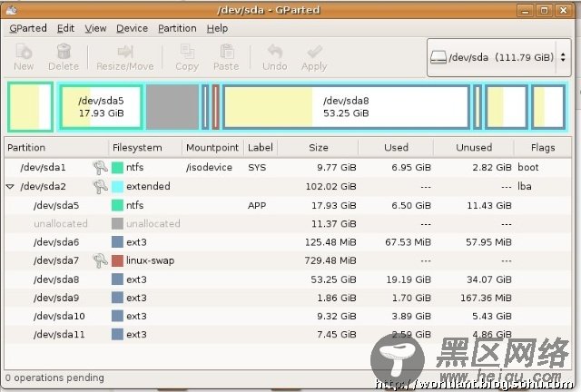Click the device selector up/down arrows
The image size is (581, 392).
tap(563, 57)
